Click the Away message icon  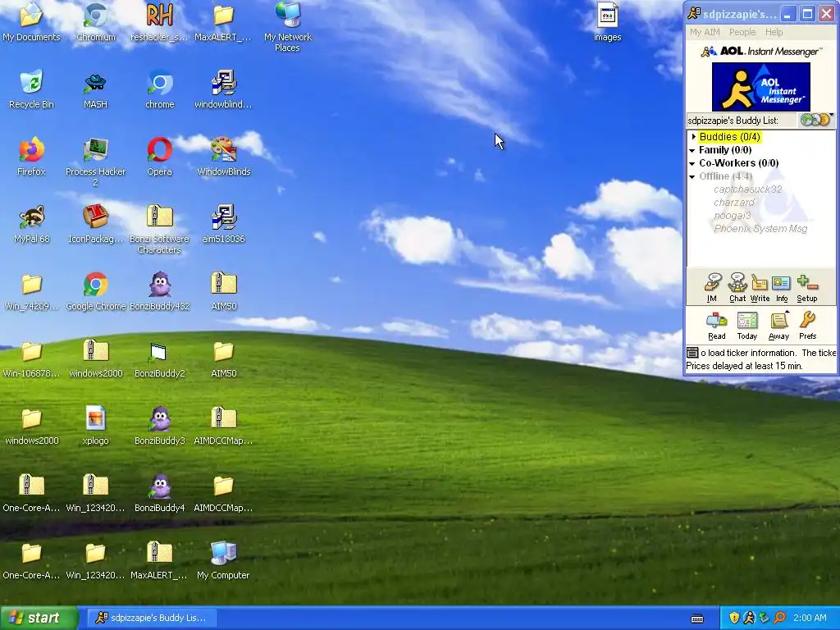778,326
